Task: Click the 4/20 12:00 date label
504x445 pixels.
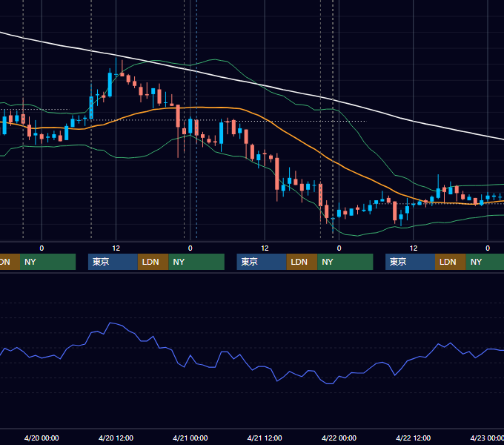Action: tap(116, 438)
